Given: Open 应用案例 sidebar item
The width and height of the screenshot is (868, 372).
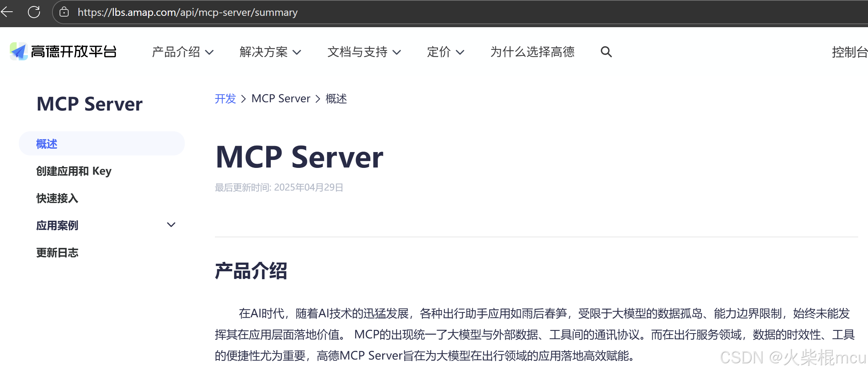Looking at the screenshot, I should pyautogui.click(x=57, y=226).
